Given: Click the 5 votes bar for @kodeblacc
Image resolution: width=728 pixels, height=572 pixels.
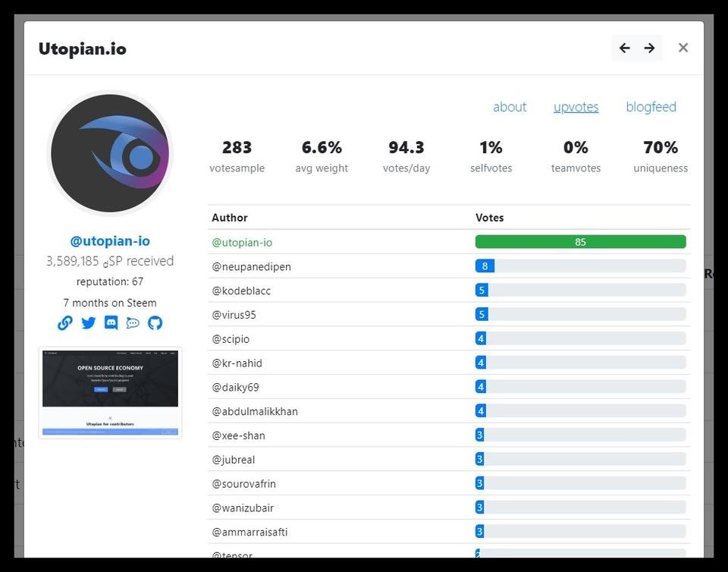Looking at the screenshot, I should (x=482, y=291).
